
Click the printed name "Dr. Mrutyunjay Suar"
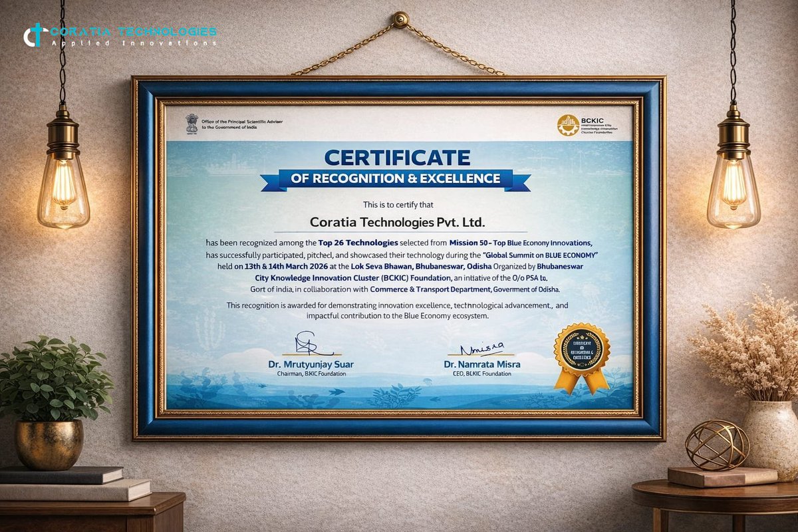point(312,364)
